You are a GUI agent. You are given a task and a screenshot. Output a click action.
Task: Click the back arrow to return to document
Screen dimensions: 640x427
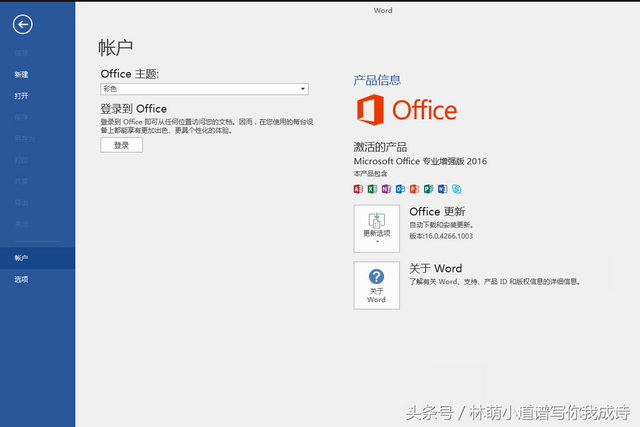[22, 24]
